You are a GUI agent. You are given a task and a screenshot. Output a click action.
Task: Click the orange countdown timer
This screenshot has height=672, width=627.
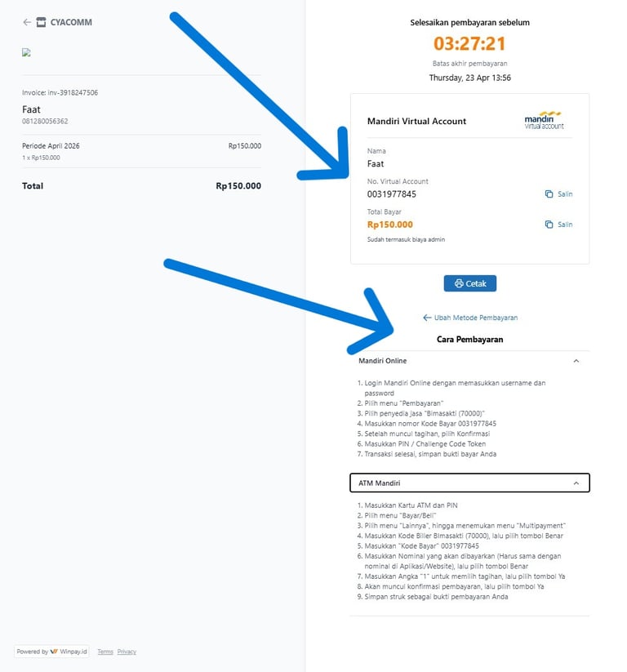[x=469, y=43]
